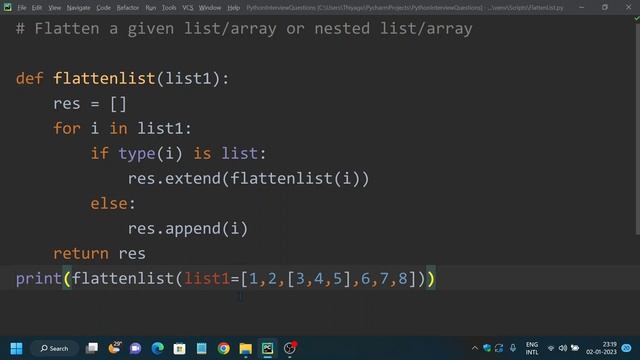Click the green inspection checkmark indicator
The image size is (640, 360).
(637, 19)
